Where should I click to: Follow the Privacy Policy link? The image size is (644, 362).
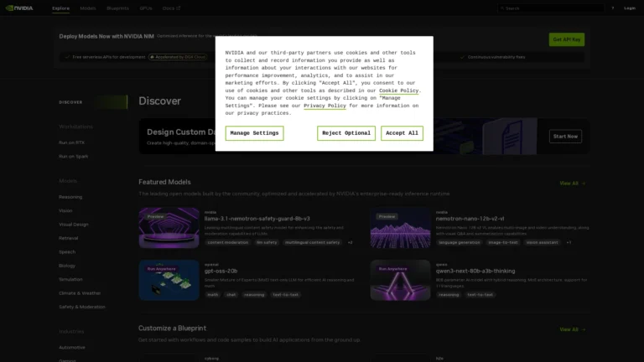[x=325, y=106]
